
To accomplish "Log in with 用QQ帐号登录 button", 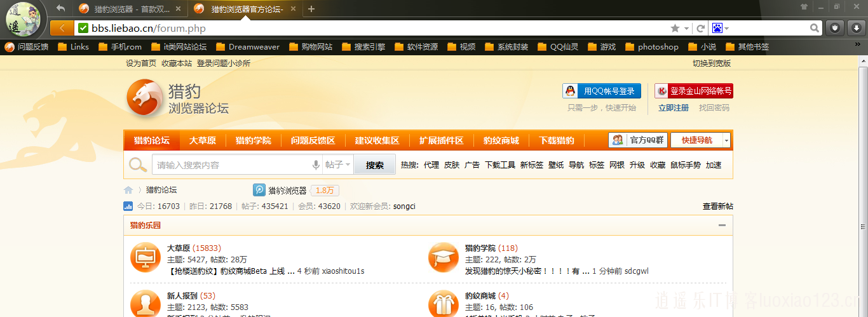I will coord(602,91).
